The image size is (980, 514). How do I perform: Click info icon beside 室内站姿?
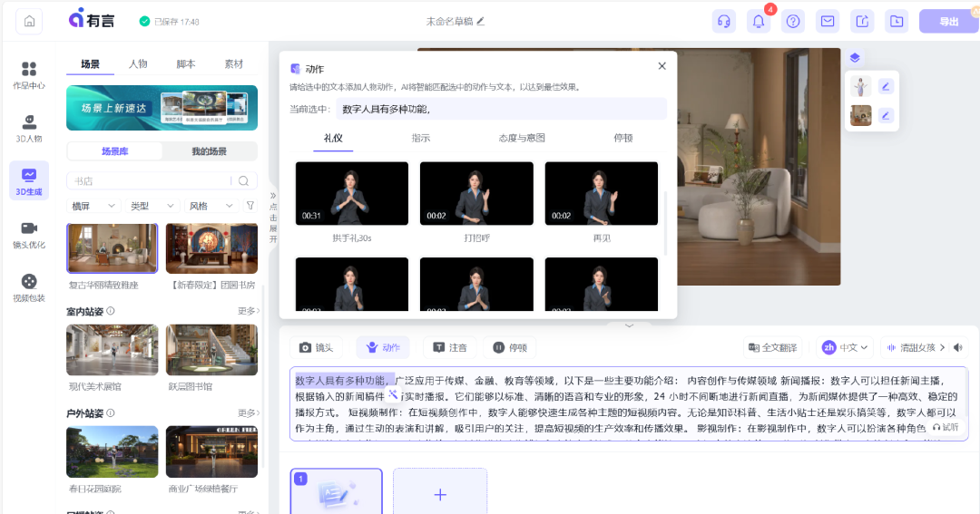(111, 310)
